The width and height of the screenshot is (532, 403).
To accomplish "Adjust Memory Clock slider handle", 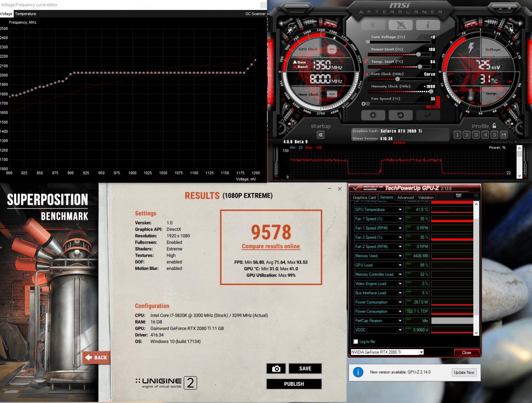I will click(x=431, y=92).
